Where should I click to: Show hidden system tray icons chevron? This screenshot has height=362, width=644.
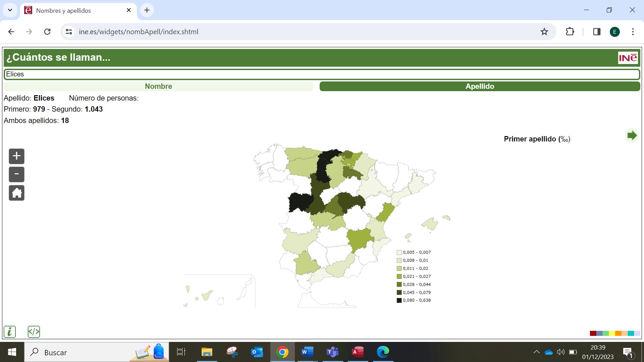point(536,352)
